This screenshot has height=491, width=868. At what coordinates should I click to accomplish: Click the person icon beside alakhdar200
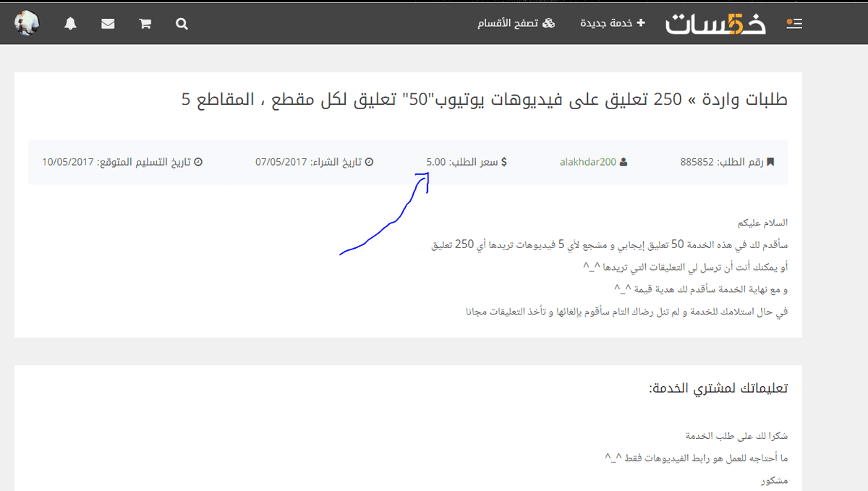[x=624, y=162]
